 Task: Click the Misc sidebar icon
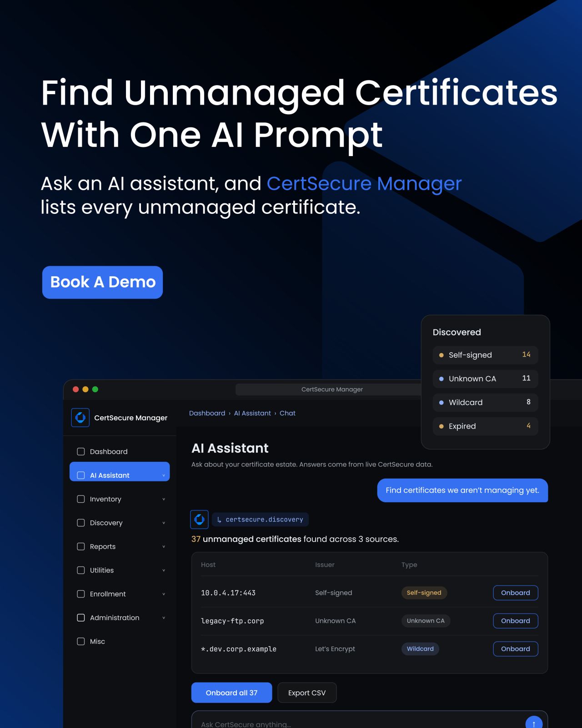81,641
